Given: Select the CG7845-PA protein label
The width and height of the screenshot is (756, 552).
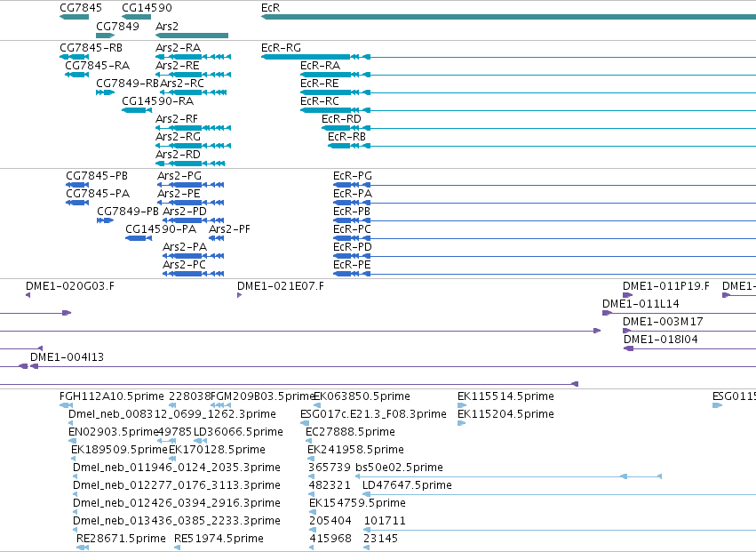Looking at the screenshot, I should point(98,194).
